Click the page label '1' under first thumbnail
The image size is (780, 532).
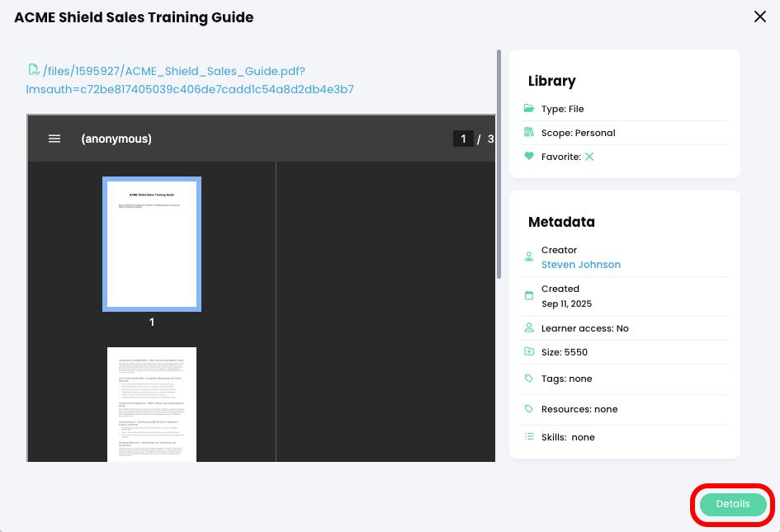pos(152,322)
